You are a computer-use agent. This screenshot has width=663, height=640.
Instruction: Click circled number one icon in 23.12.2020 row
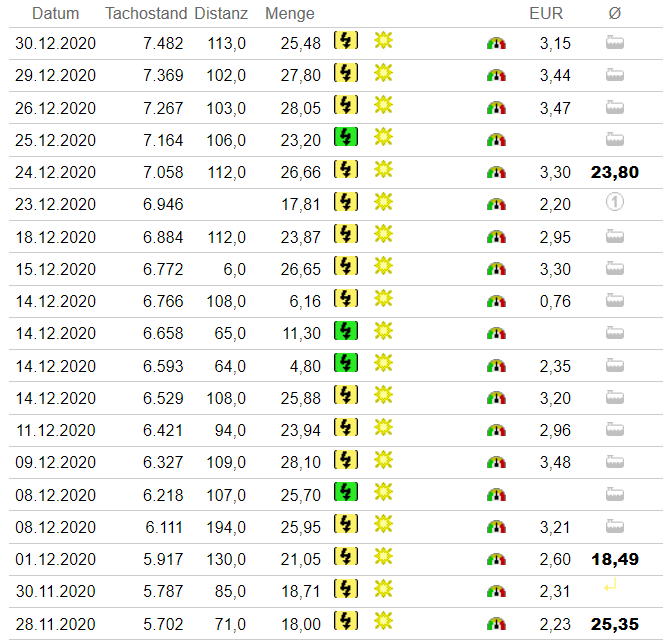pos(615,203)
